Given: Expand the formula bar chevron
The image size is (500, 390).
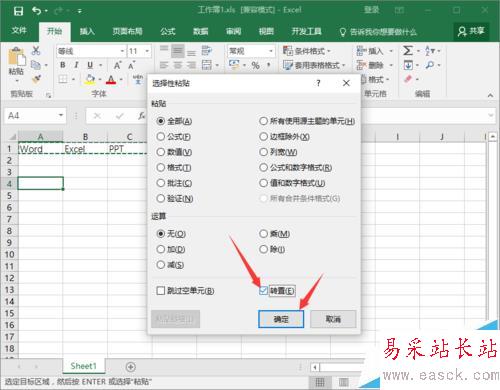Looking at the screenshot, I should click(491, 115).
